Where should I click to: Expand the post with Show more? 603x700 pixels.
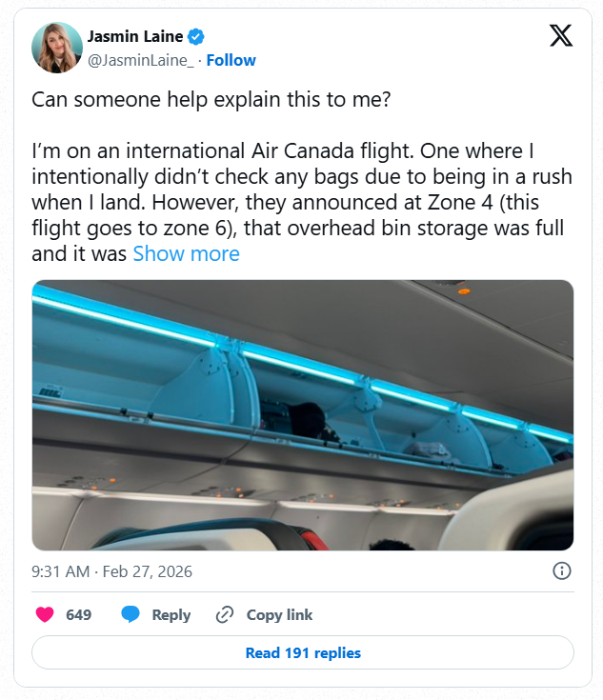pos(186,253)
